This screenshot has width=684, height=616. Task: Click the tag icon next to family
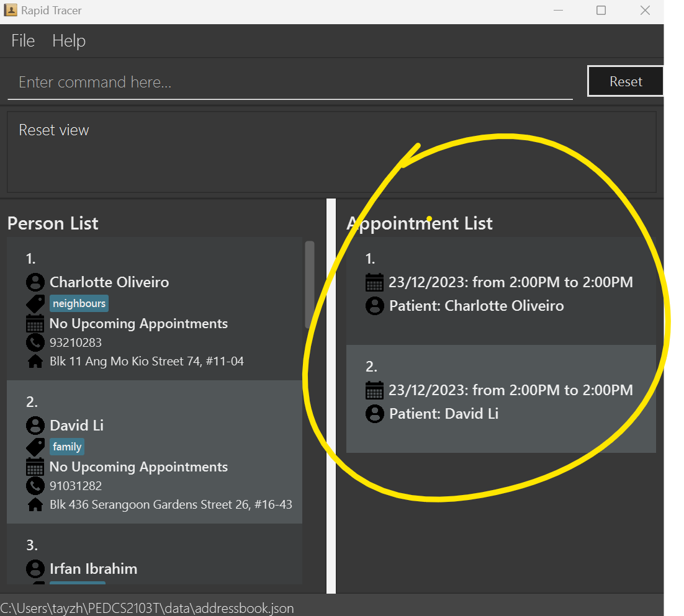coord(35,447)
